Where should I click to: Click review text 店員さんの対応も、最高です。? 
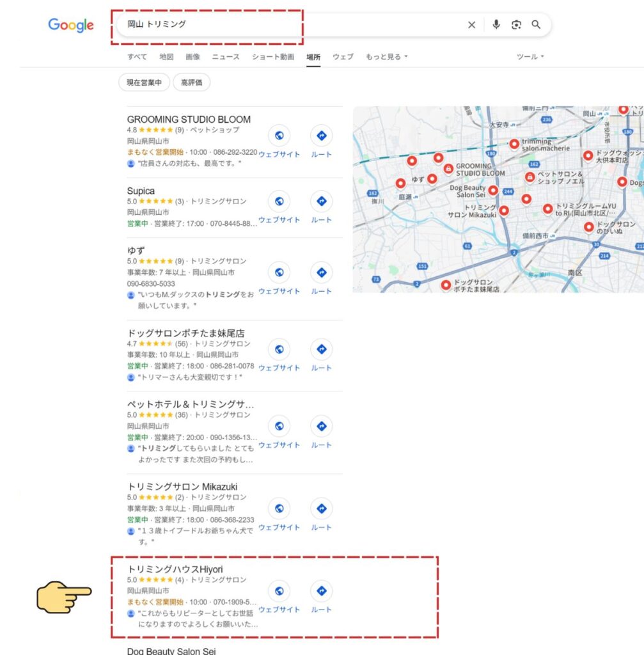tap(189, 163)
